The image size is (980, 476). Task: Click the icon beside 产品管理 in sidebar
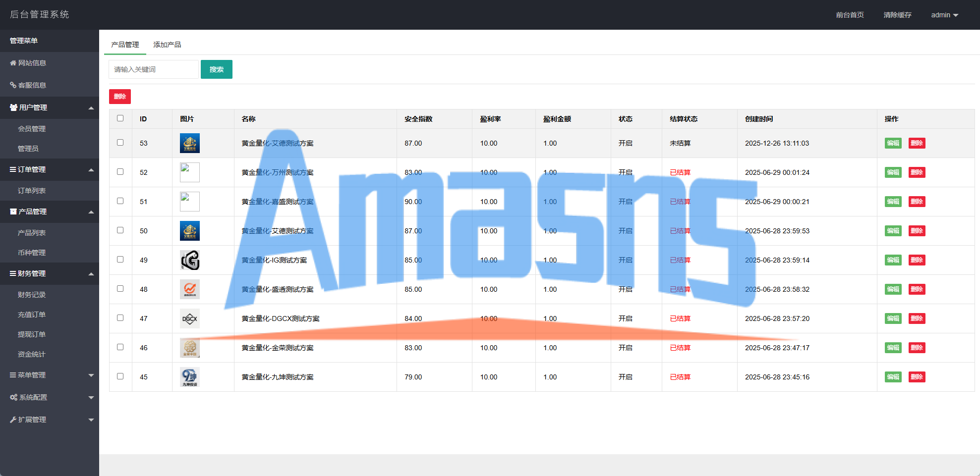click(13, 212)
